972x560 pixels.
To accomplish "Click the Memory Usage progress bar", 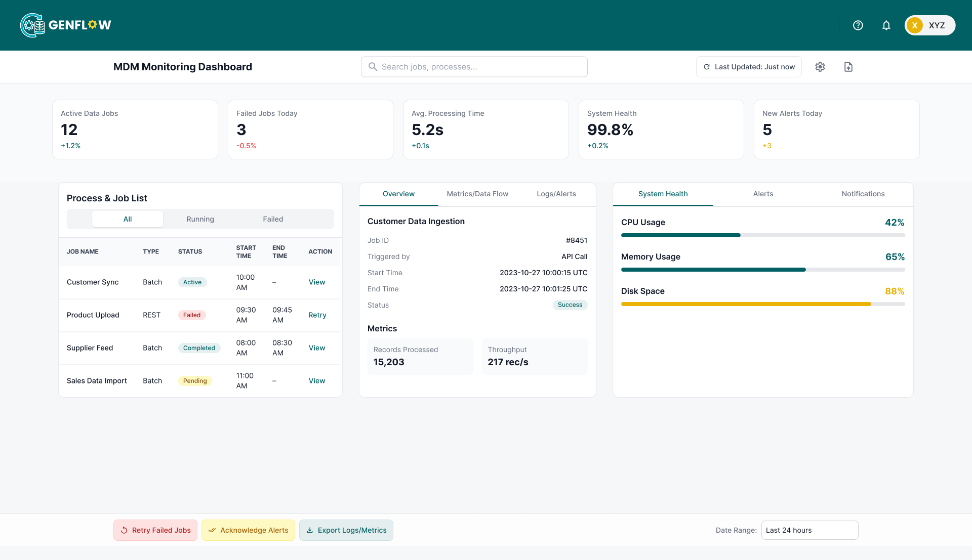I will (x=763, y=270).
